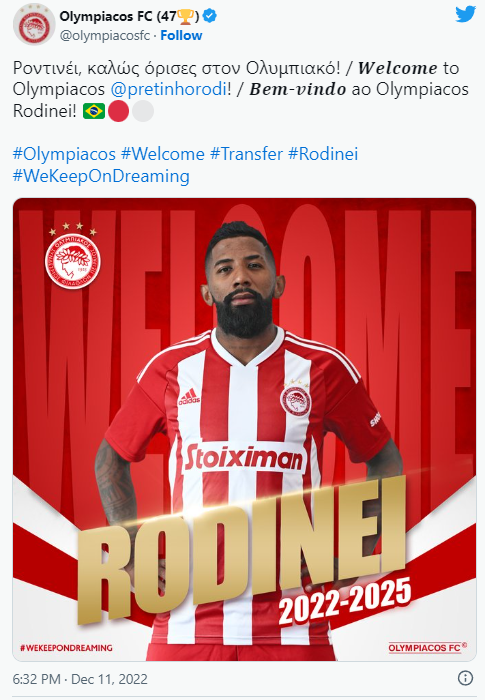
Task: Open the Olympiacos FC profile avatar
Action: 34,25
